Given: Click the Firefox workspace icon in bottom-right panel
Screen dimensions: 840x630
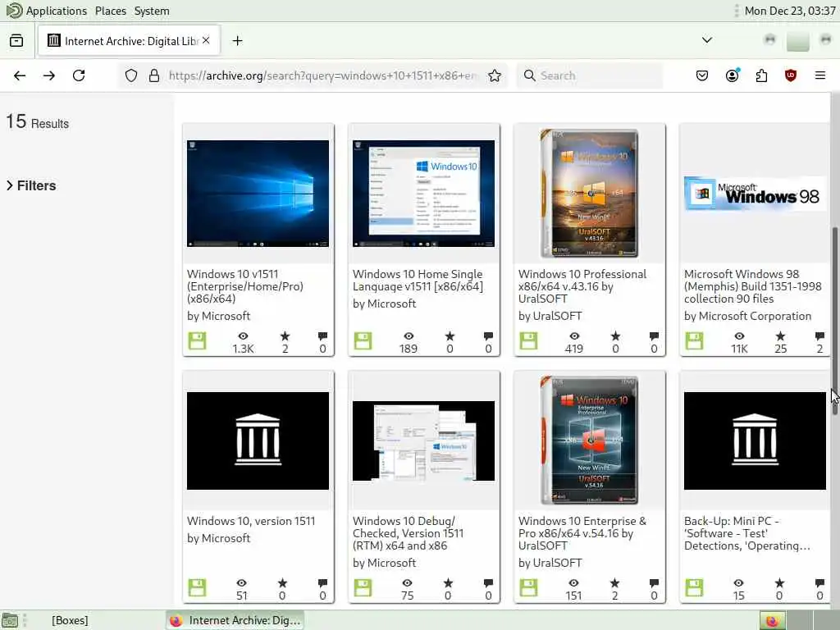Looking at the screenshot, I should coord(772,620).
